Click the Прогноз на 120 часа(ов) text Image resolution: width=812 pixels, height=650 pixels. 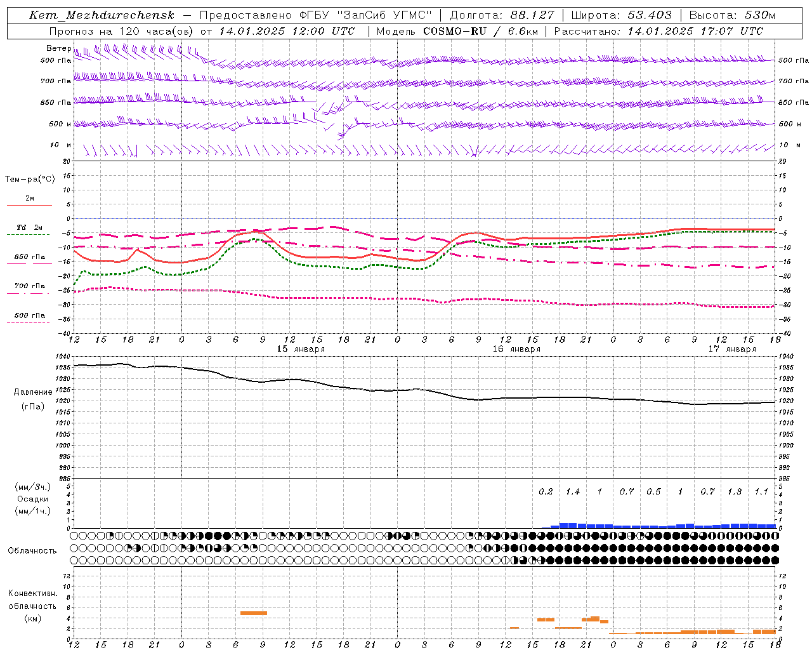tap(122, 31)
